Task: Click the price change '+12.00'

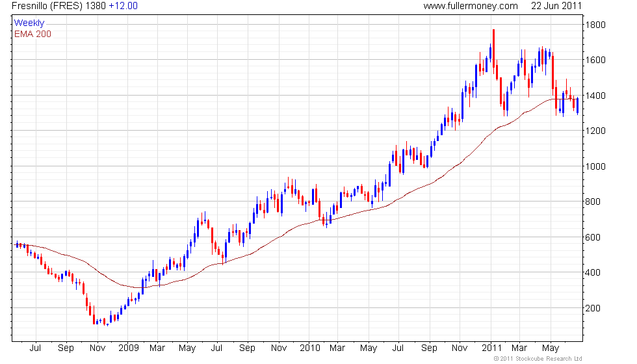Action: click(x=123, y=6)
